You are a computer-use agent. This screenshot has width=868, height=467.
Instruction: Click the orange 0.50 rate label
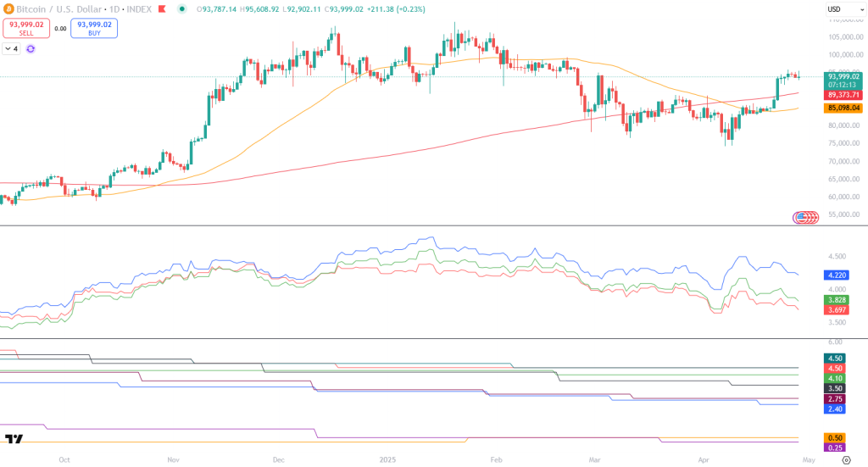(835, 437)
